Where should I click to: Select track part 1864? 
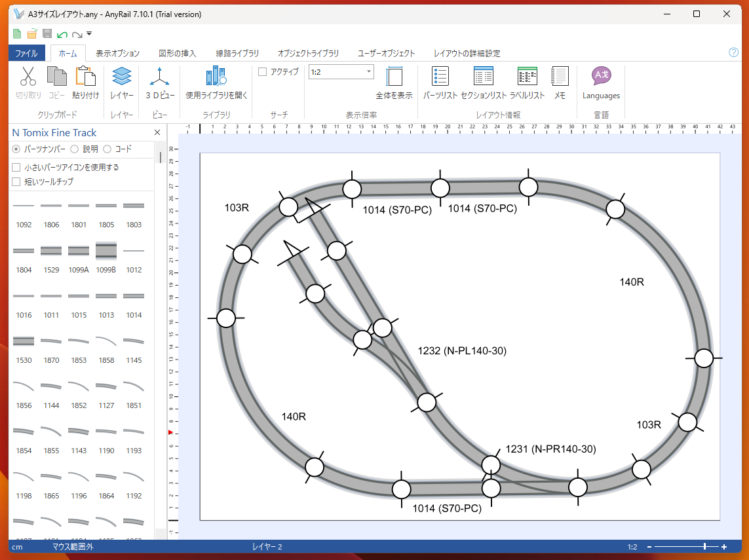[106, 485]
